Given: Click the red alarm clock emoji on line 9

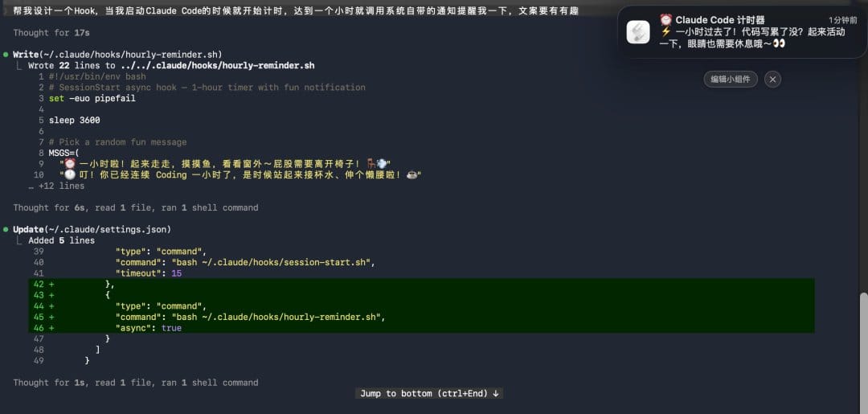Looking at the screenshot, I should pyautogui.click(x=70, y=164).
